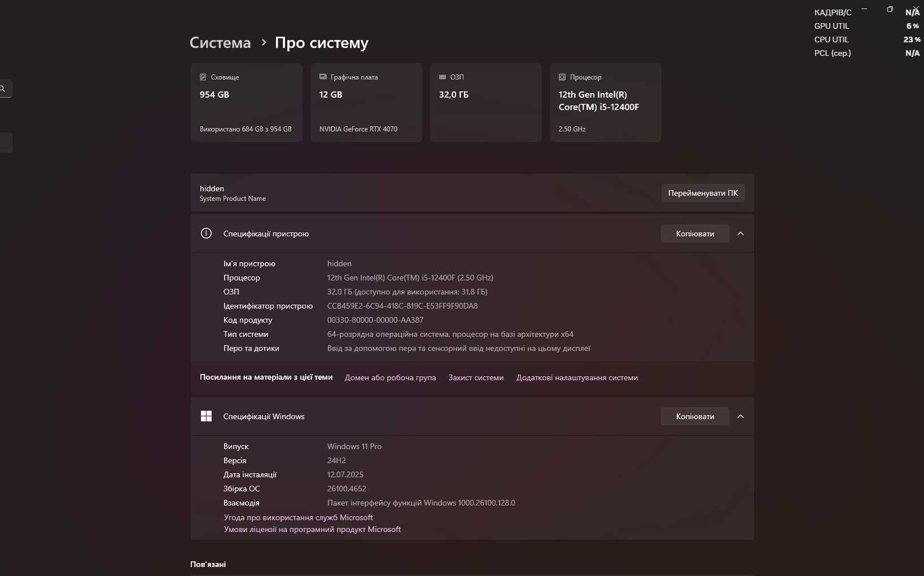Click Посилання на матеріали з цієї теми label

tap(266, 377)
